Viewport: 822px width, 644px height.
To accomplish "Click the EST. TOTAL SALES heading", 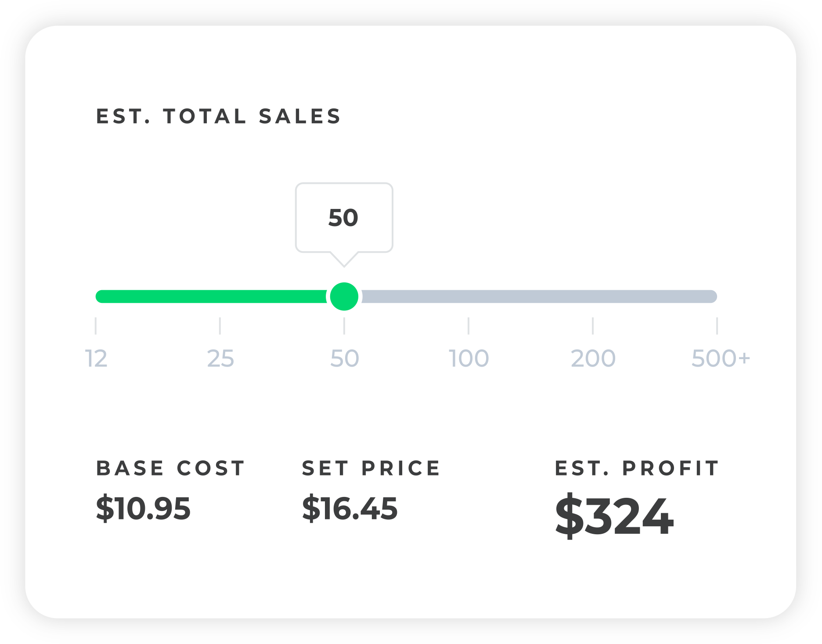I will point(218,116).
